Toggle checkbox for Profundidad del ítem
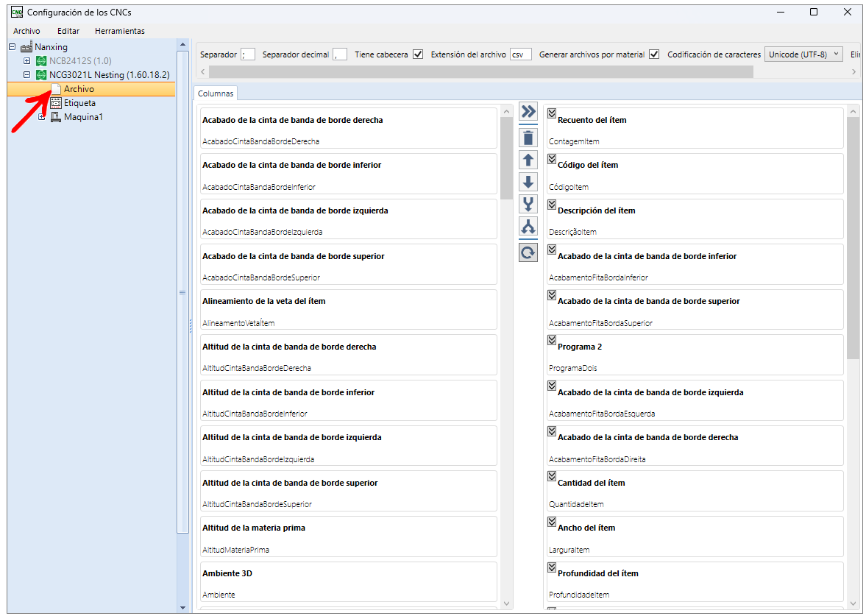 (552, 567)
